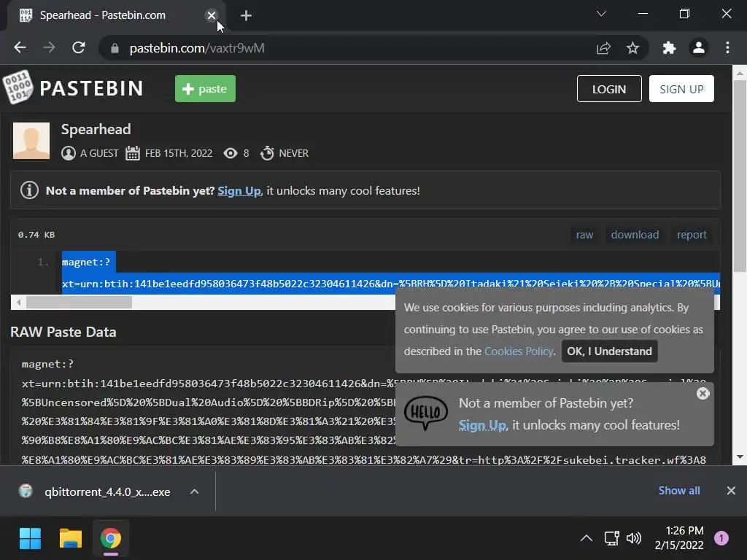Open the raw paste view

coord(584,235)
